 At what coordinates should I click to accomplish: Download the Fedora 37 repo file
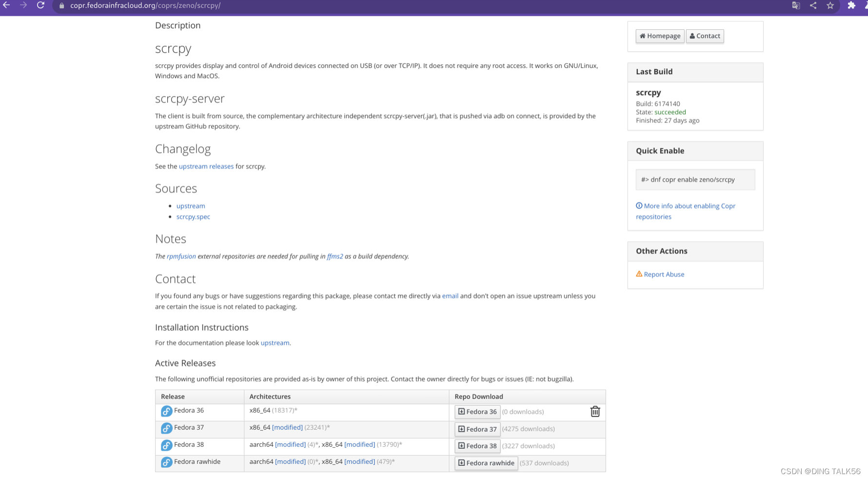(477, 429)
